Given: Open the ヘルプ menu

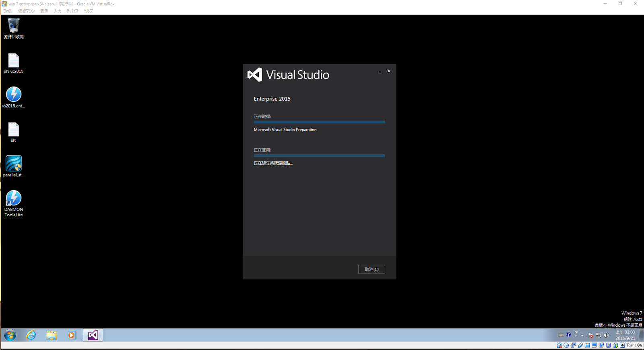Looking at the screenshot, I should [88, 11].
